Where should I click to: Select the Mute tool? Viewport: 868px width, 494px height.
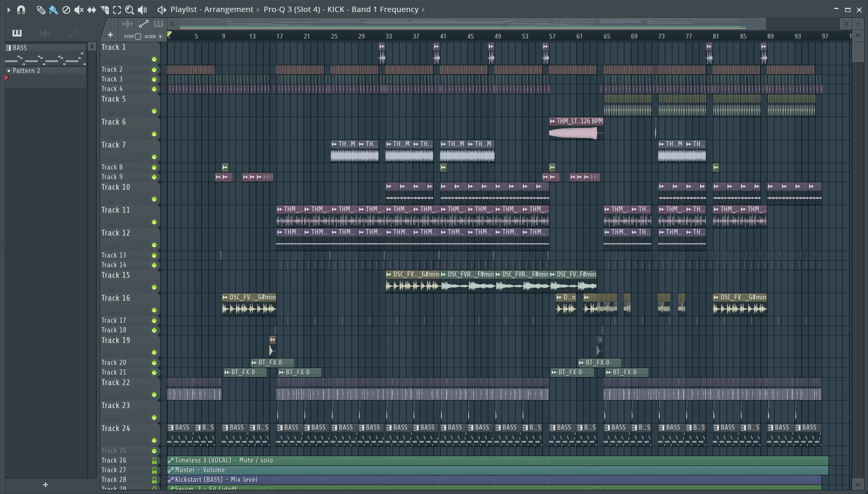pyautogui.click(x=79, y=10)
